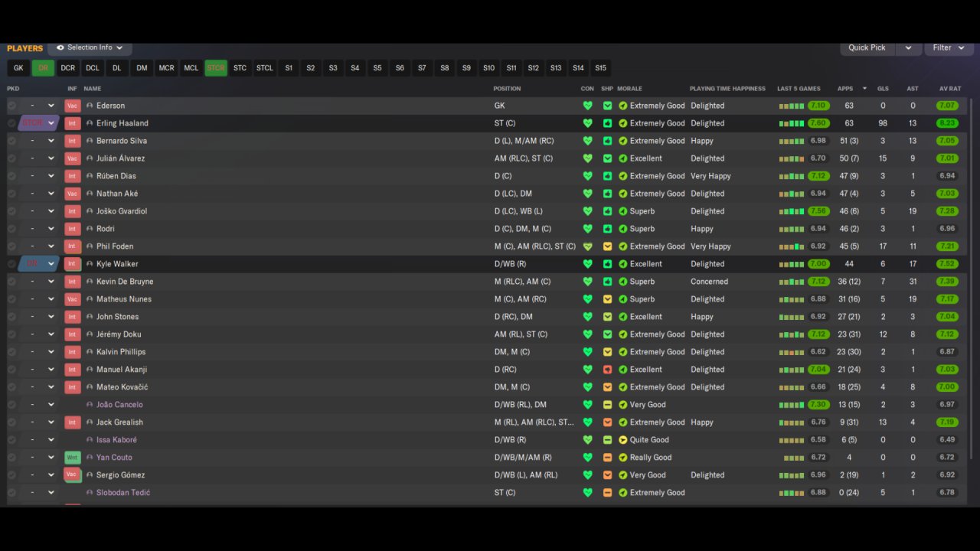Open Kevin De Bruyne's player name link
This screenshot has width=980, height=551.
coord(125,282)
